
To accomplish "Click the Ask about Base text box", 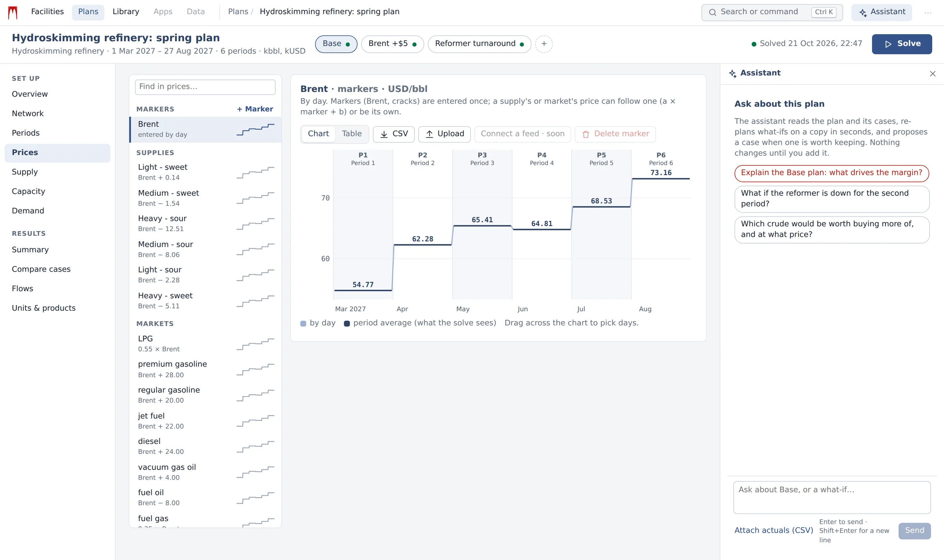I will click(832, 497).
